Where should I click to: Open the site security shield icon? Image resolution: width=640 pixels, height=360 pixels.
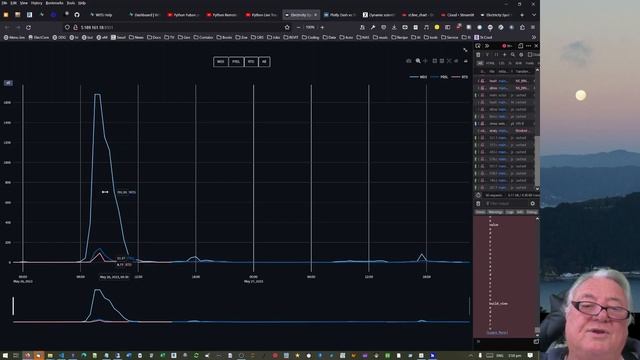tap(67, 27)
